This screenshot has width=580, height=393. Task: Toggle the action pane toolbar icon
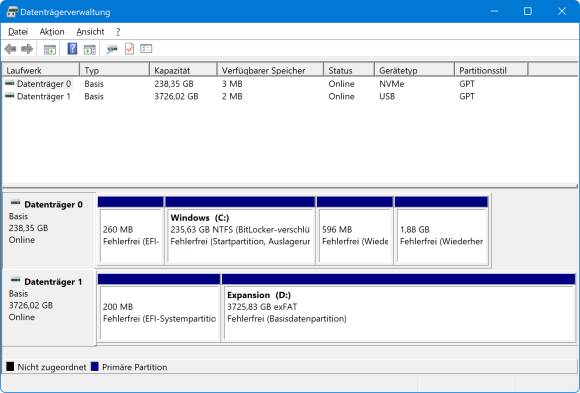coord(90,49)
